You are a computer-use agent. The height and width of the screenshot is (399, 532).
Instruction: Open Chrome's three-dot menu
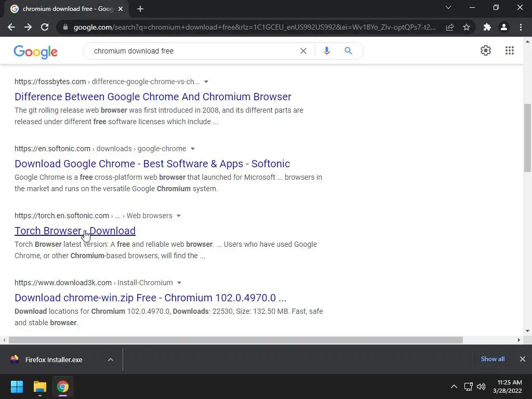point(521,27)
